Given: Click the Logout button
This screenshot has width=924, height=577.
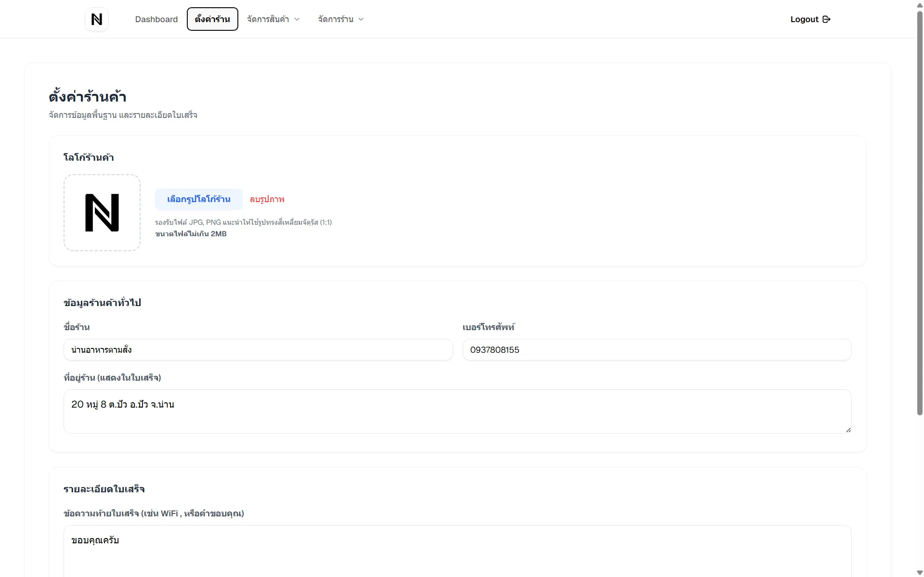Looking at the screenshot, I should pyautogui.click(x=810, y=19).
